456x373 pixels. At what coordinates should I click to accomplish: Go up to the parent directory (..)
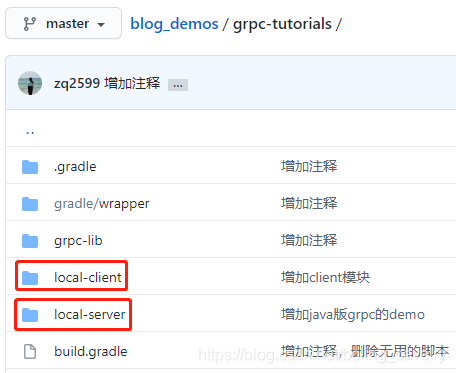(30, 132)
